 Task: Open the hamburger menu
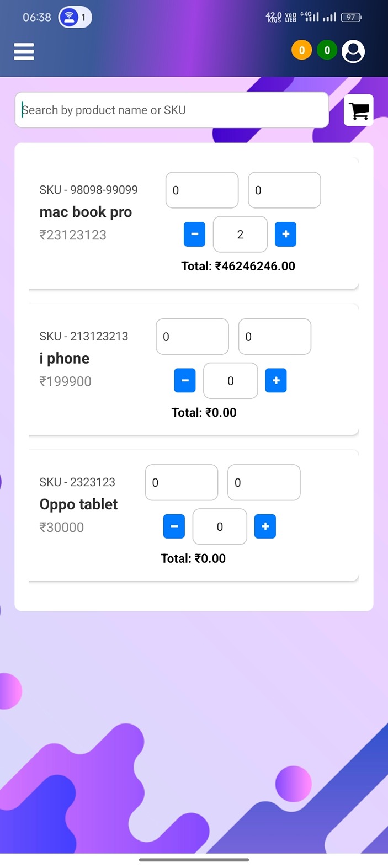pos(24,51)
